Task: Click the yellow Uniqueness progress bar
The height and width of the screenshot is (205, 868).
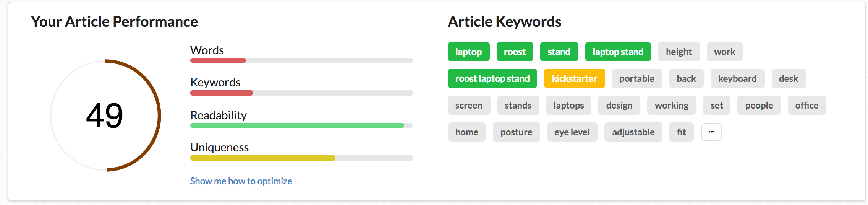Action: click(x=302, y=158)
